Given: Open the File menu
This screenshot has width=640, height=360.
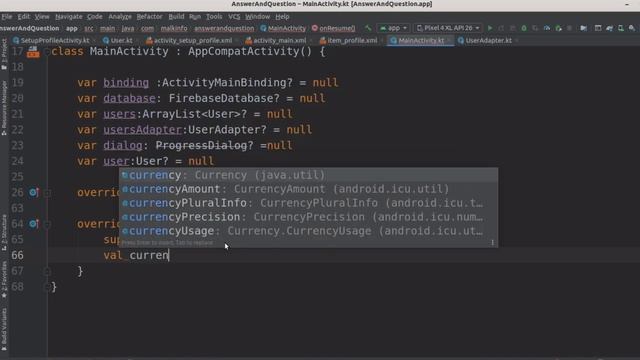Looking at the screenshot, I should click(7, 17).
